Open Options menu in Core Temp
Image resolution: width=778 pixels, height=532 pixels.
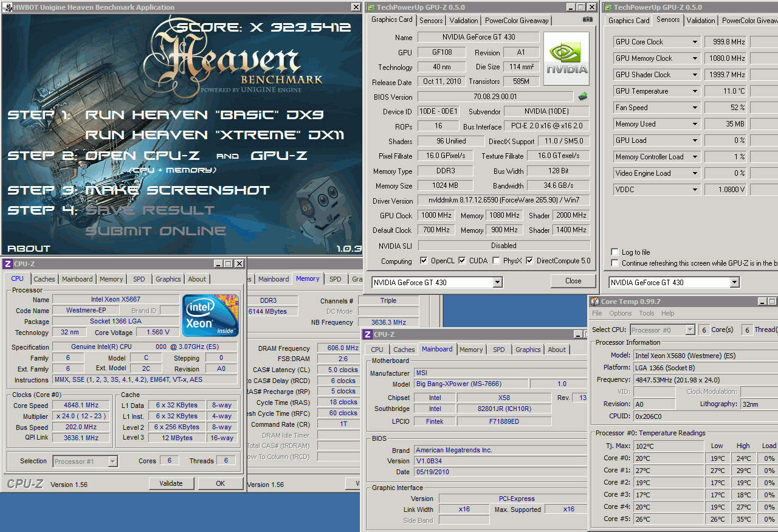tap(621, 313)
